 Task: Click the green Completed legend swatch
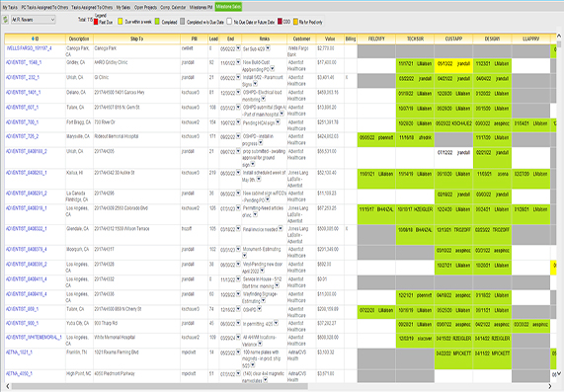(x=157, y=22)
